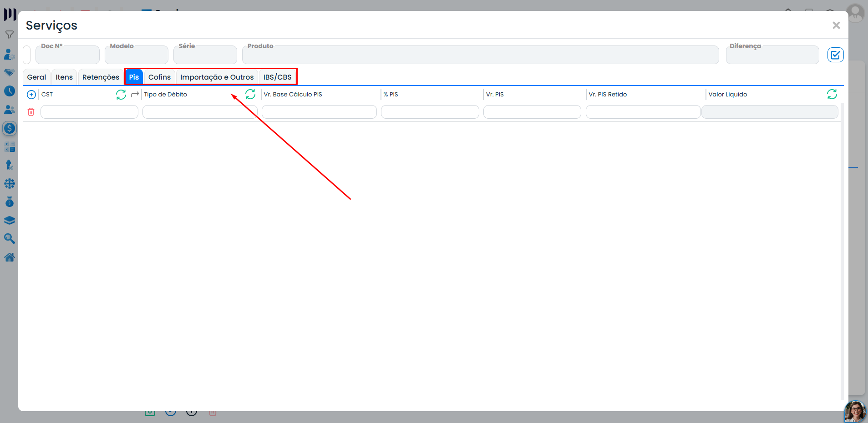Open the home icon in the sidebar
The width and height of the screenshot is (868, 423).
pos(10,257)
